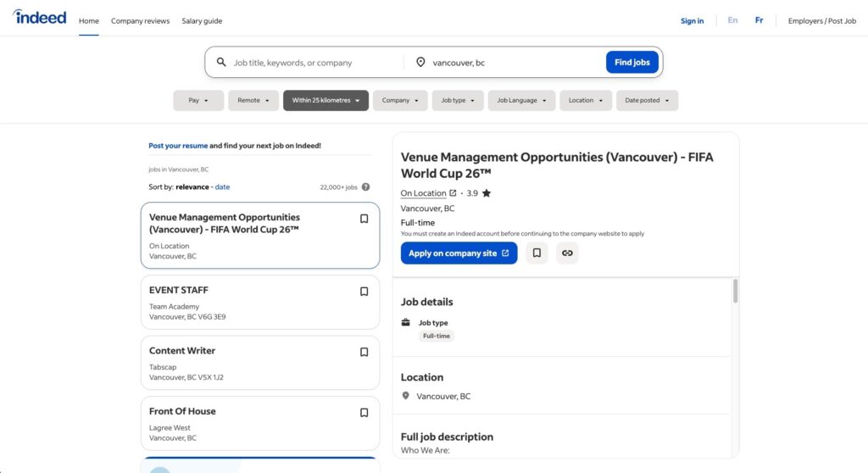Viewport: 868px width, 473px height.
Task: Click the Indeed logo
Action: pyautogui.click(x=39, y=18)
